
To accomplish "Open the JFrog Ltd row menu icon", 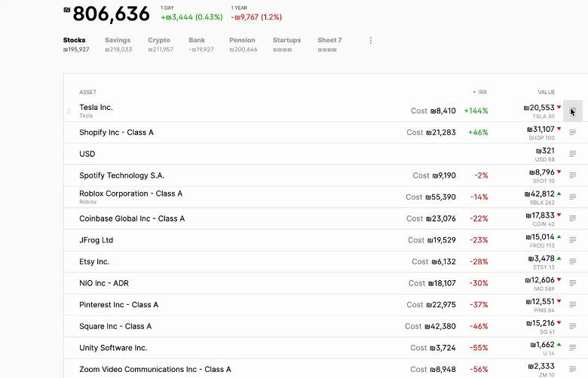I will (x=573, y=239).
